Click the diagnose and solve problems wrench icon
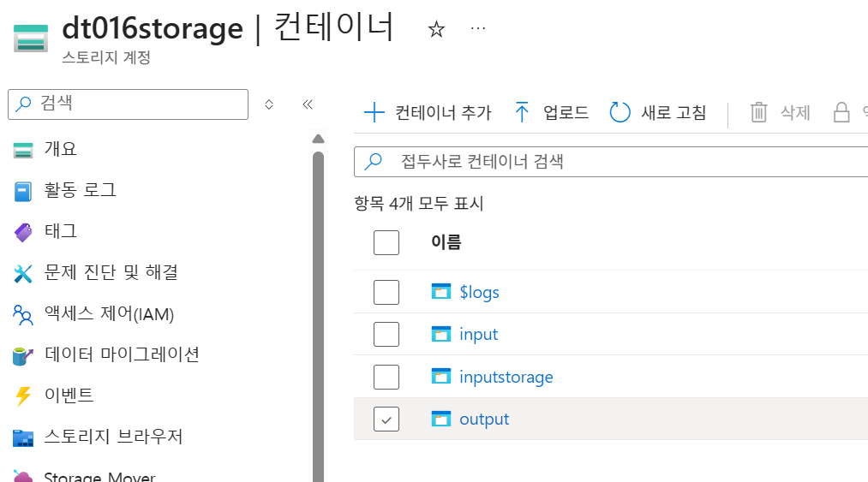868x482 pixels. 22,273
